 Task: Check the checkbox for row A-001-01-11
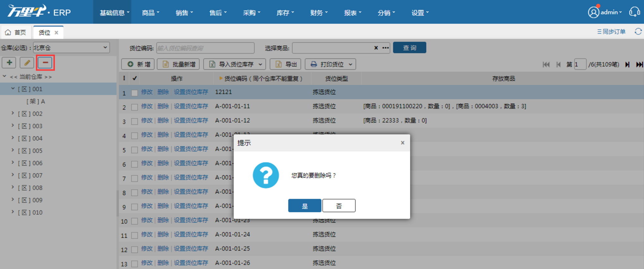click(134, 107)
